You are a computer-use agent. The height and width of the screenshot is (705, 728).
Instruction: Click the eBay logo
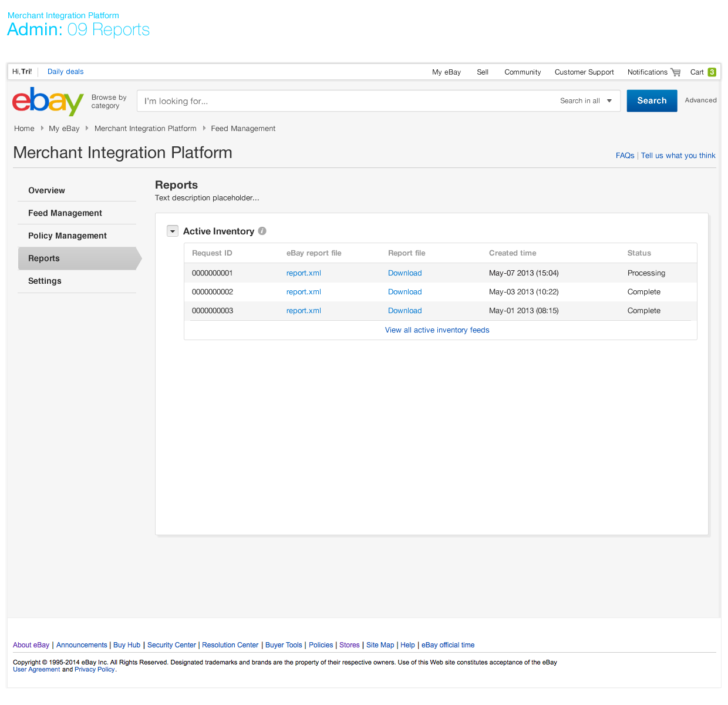click(x=48, y=101)
